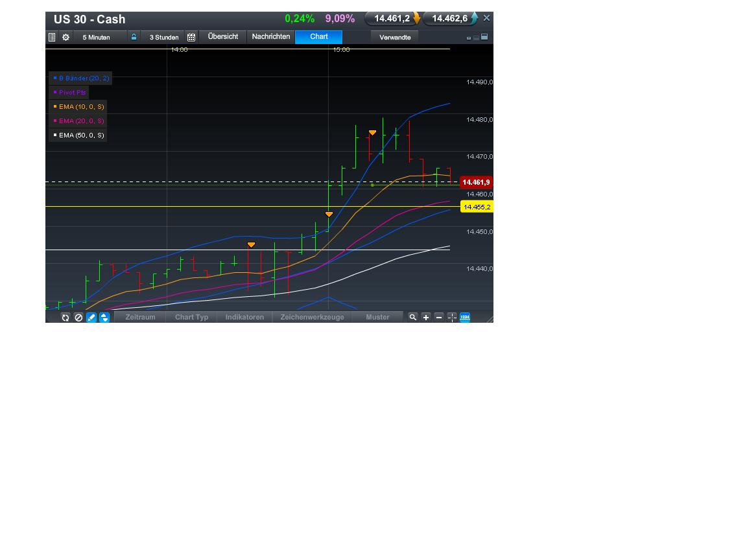The width and height of the screenshot is (747, 560).
Task: Open the Muster menu
Action: [377, 317]
